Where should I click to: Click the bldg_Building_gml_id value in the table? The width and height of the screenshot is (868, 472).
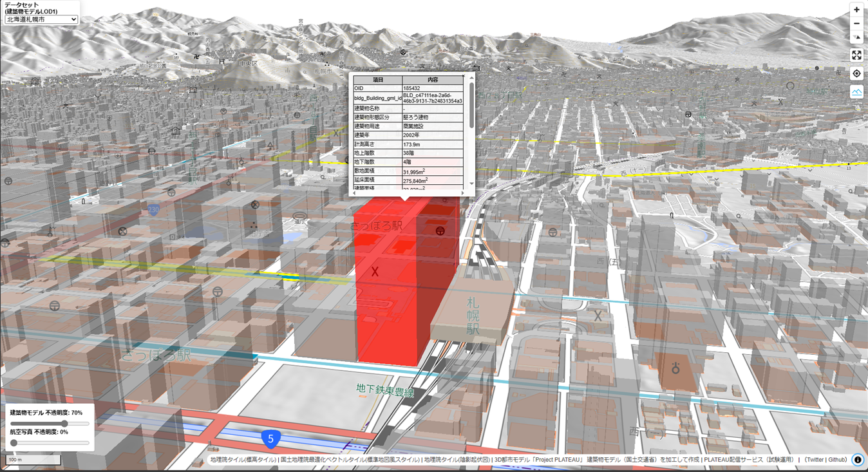click(x=432, y=99)
